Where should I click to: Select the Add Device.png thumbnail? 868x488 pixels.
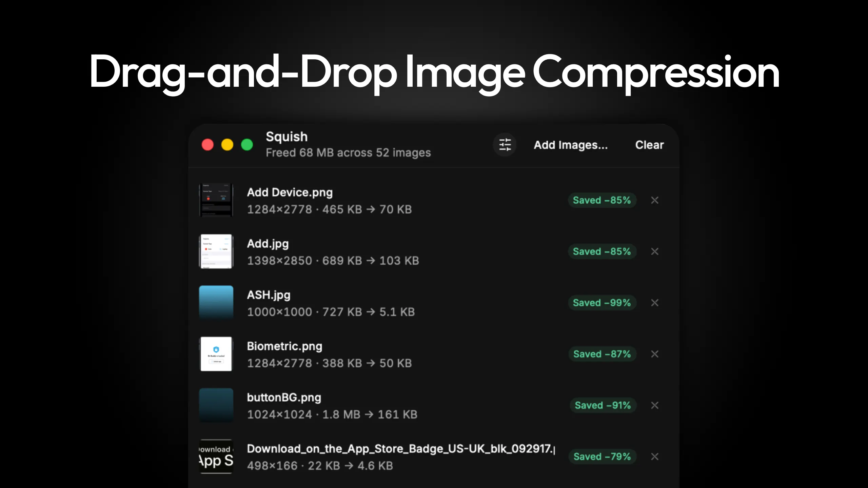[x=216, y=200]
